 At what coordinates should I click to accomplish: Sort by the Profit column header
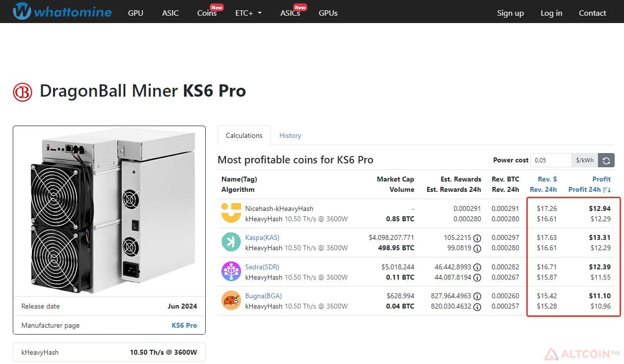[601, 179]
